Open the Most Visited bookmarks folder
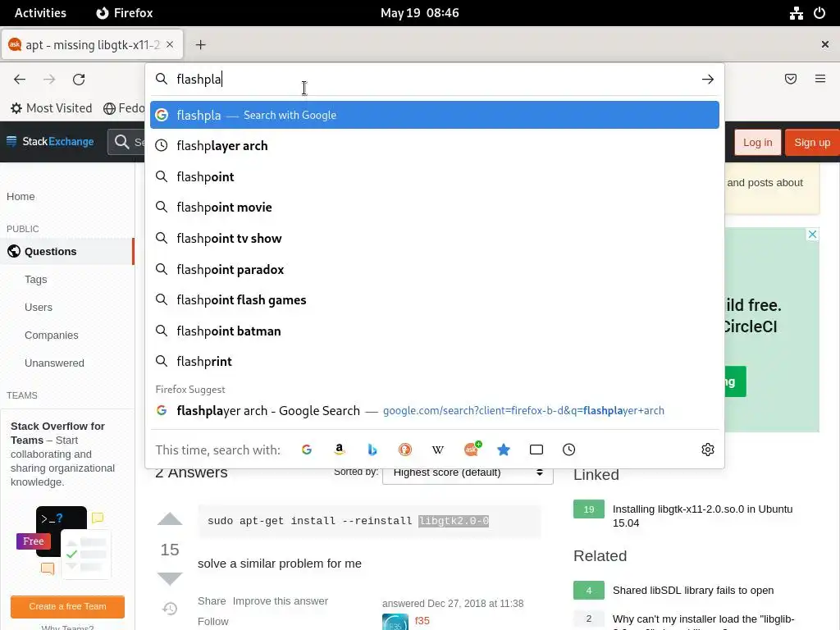 pyautogui.click(x=52, y=108)
